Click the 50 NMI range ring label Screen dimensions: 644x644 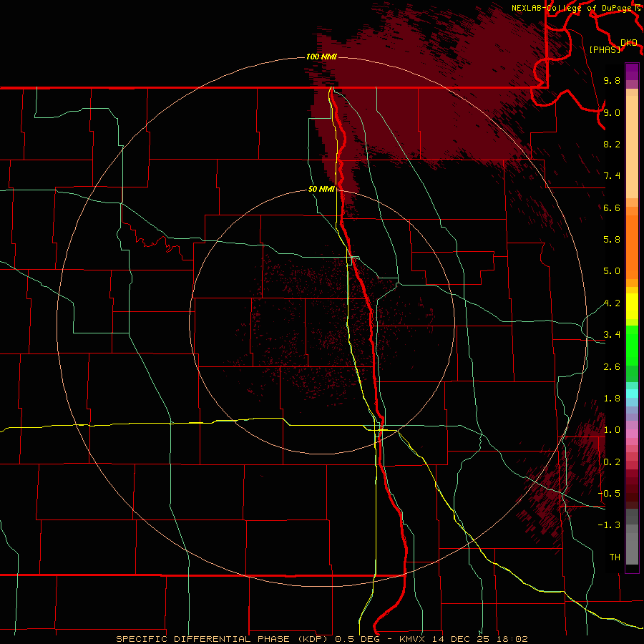click(321, 189)
